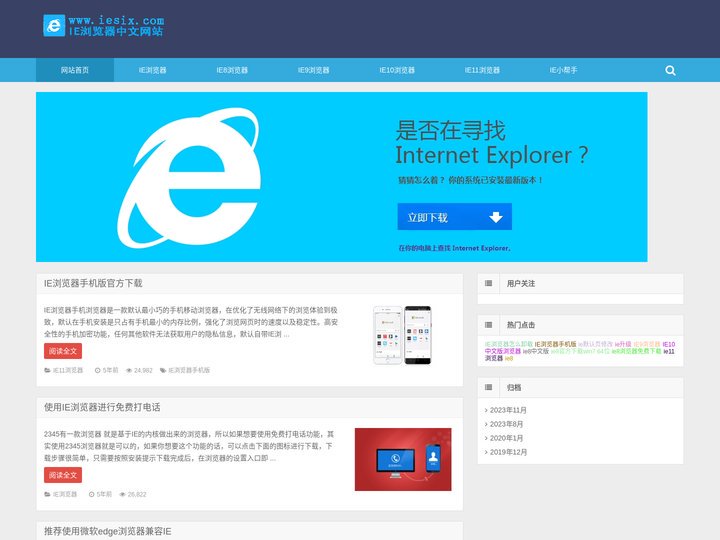Click the 立即下载 download button
The height and width of the screenshot is (540, 720).
(x=455, y=217)
